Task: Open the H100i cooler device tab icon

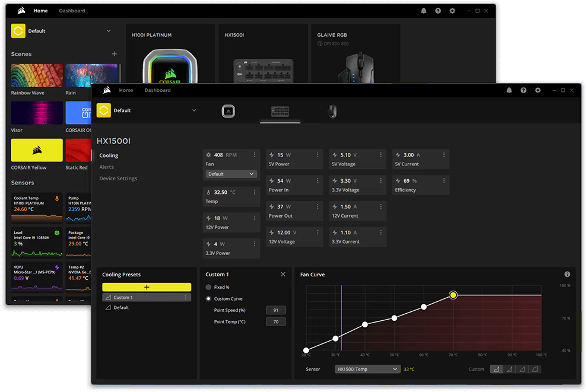Action: point(229,111)
